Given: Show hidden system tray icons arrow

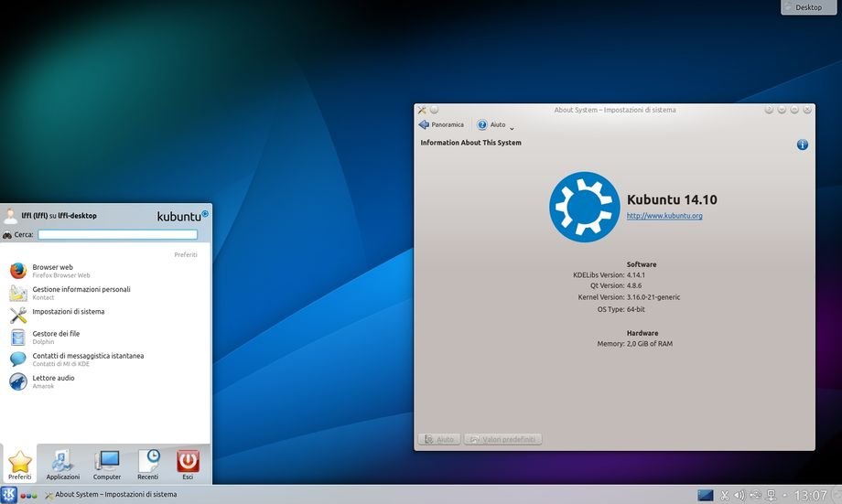Looking at the screenshot, I should tap(785, 495).
